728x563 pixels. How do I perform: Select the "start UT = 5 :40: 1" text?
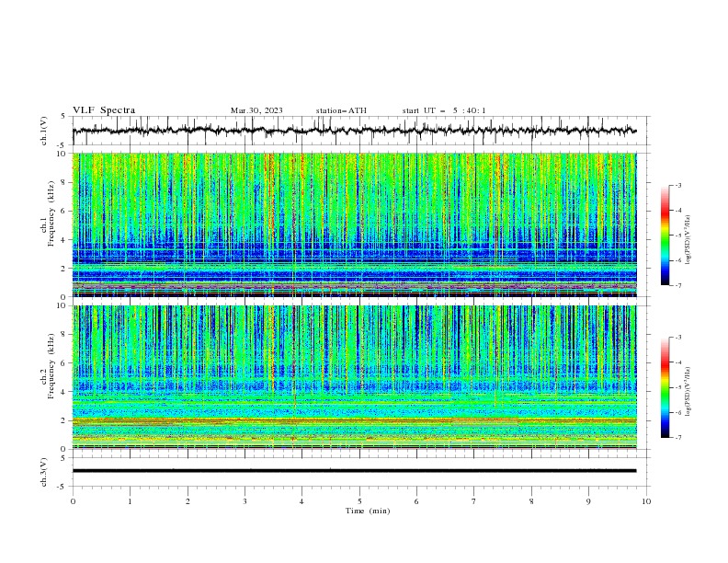coord(444,110)
